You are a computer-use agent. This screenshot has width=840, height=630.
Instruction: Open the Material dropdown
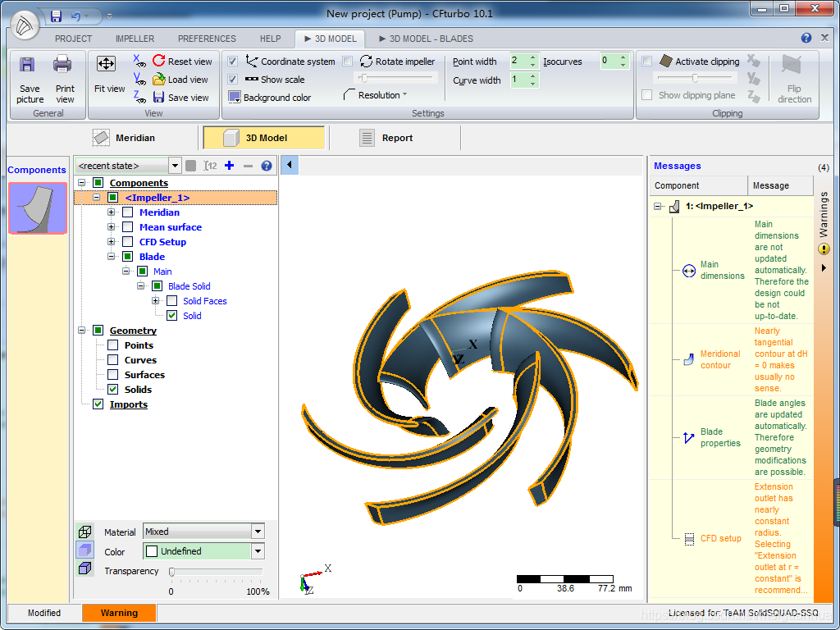click(x=258, y=532)
